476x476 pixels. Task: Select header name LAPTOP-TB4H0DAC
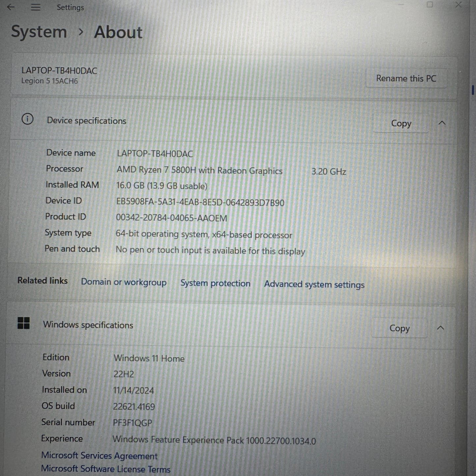(x=59, y=70)
